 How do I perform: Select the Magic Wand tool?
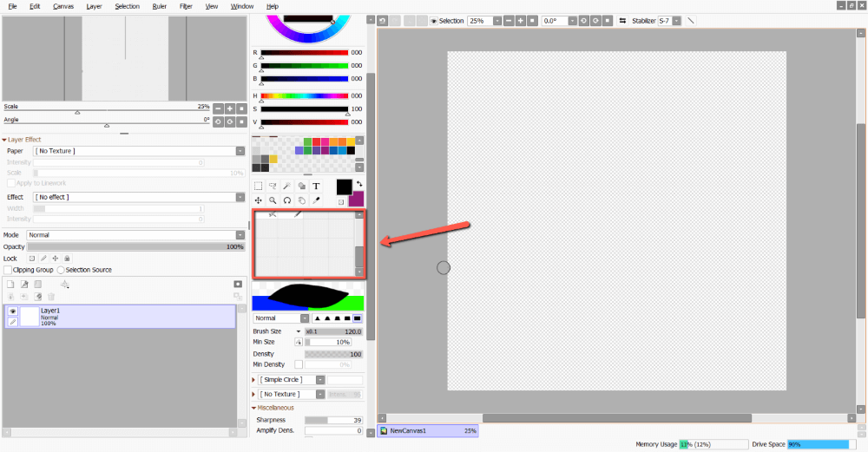tap(286, 186)
